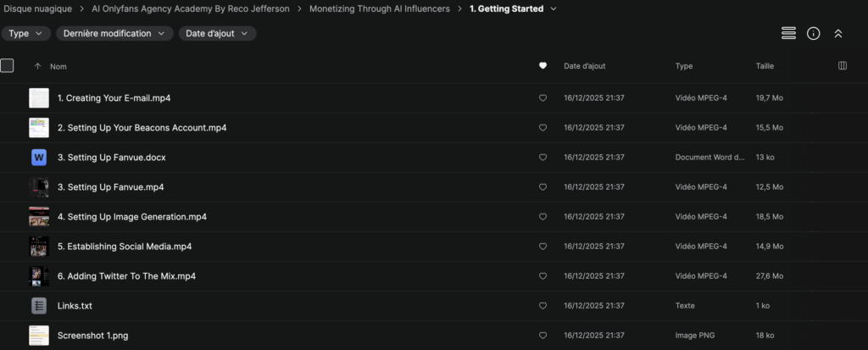
Task: Expand the Dernière modification filter
Action: [x=114, y=33]
